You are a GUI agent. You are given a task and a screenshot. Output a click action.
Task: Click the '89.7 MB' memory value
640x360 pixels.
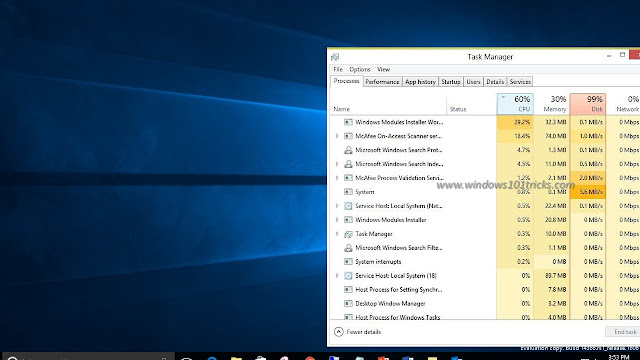[x=556, y=276]
